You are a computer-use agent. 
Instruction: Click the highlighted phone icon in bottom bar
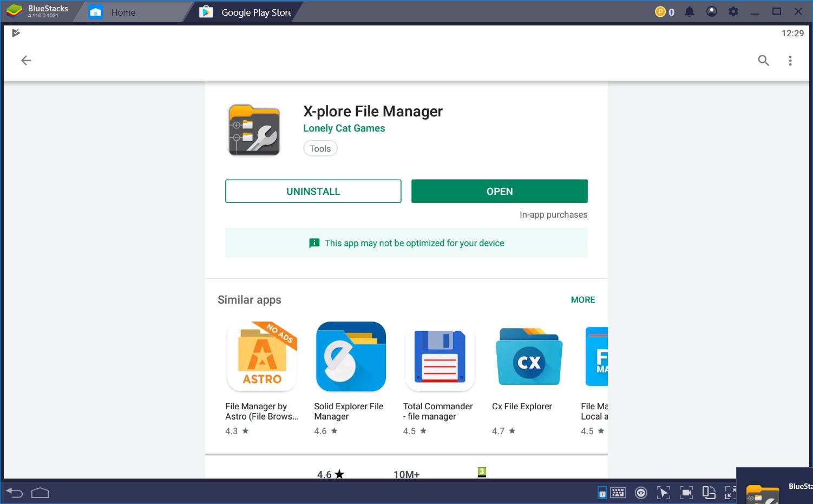(602, 493)
